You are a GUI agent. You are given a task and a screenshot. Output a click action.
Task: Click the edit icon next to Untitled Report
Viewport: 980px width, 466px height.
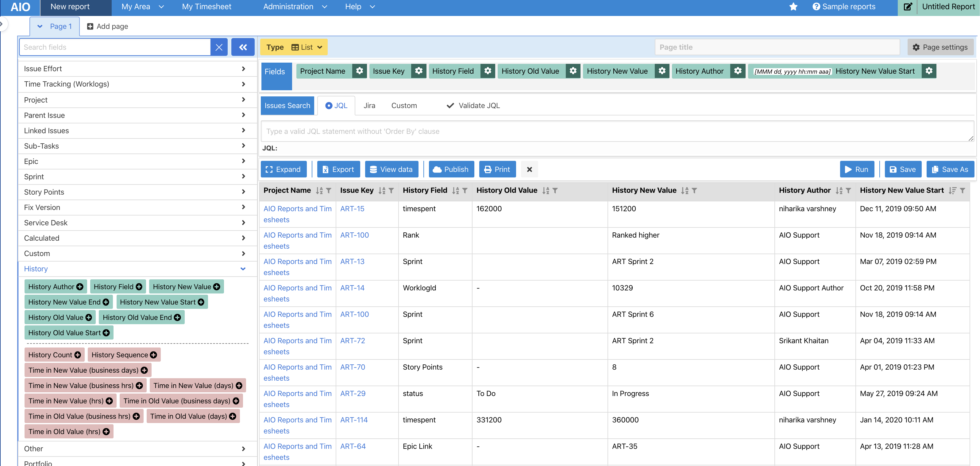click(x=908, y=6)
